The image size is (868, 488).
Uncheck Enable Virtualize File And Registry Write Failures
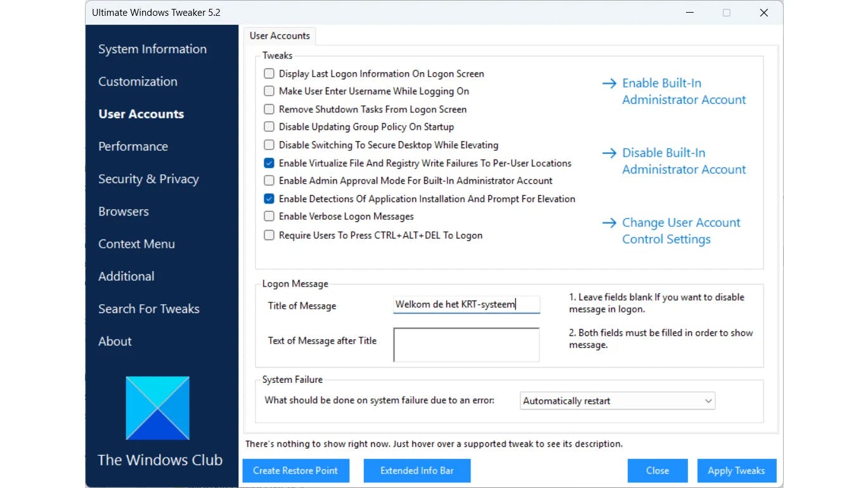point(269,163)
